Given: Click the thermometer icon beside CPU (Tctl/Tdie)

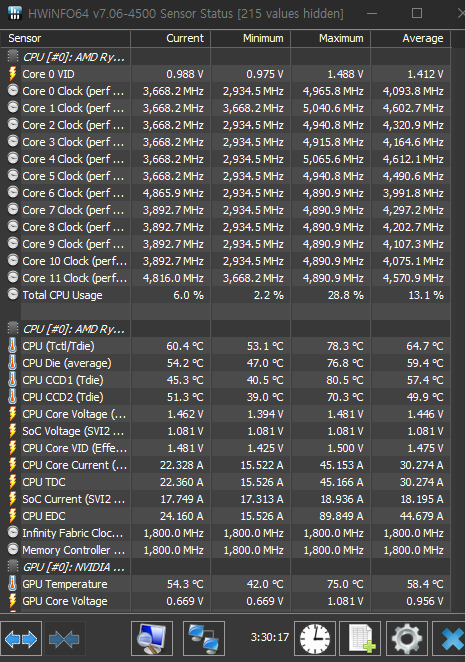Looking at the screenshot, I should (13, 346).
